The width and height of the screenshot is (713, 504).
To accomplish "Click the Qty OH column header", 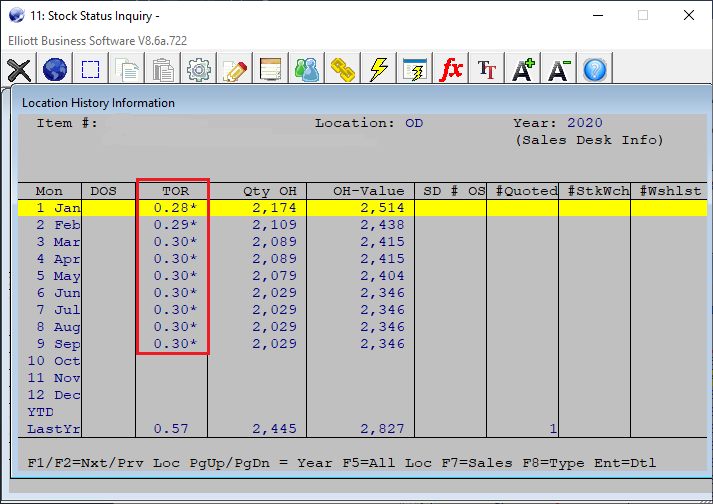I will coord(270,191).
